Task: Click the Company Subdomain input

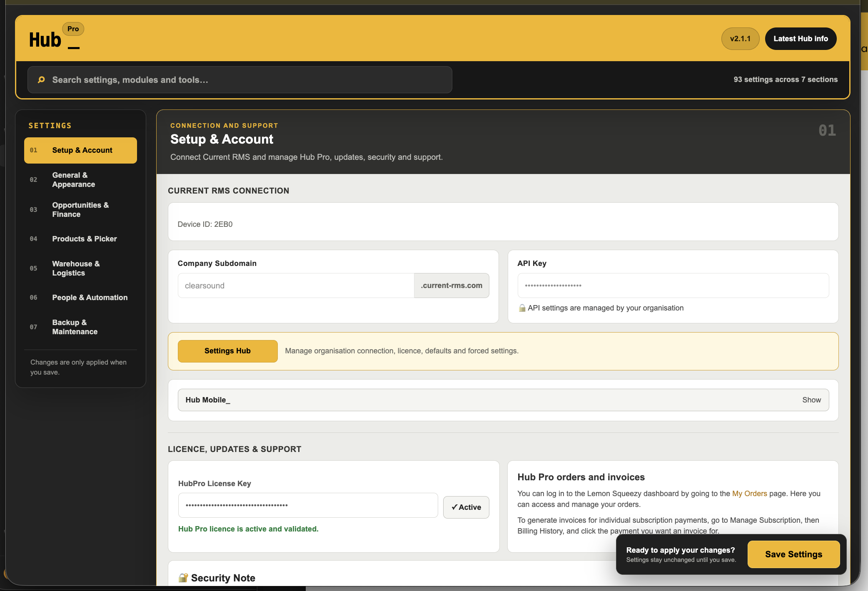Action: point(296,286)
